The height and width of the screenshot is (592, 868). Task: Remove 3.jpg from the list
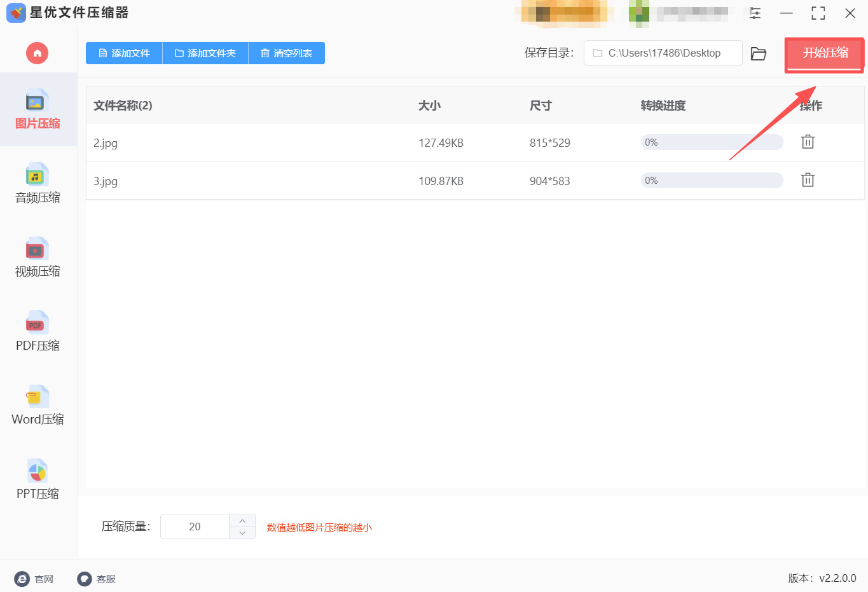(x=808, y=180)
